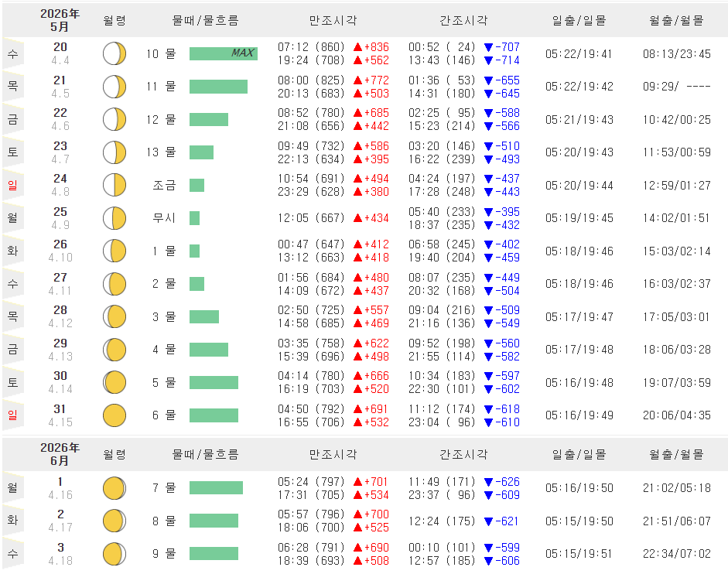Click the moonrise/moonset 14:02/01:51 cell
This screenshot has width=728, height=574.
pos(676,218)
